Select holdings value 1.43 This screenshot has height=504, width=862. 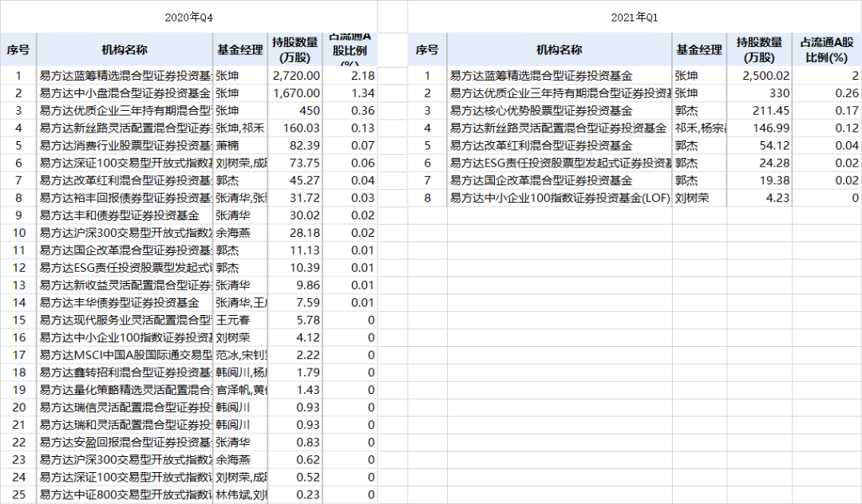(295, 390)
